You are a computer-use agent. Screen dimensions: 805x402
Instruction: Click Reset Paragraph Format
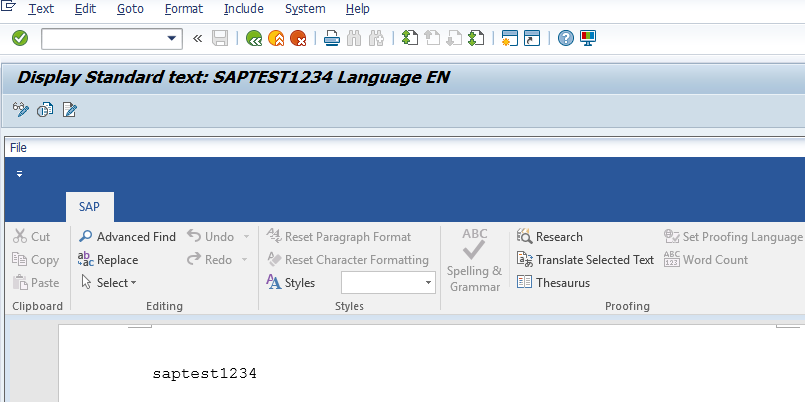(x=339, y=237)
